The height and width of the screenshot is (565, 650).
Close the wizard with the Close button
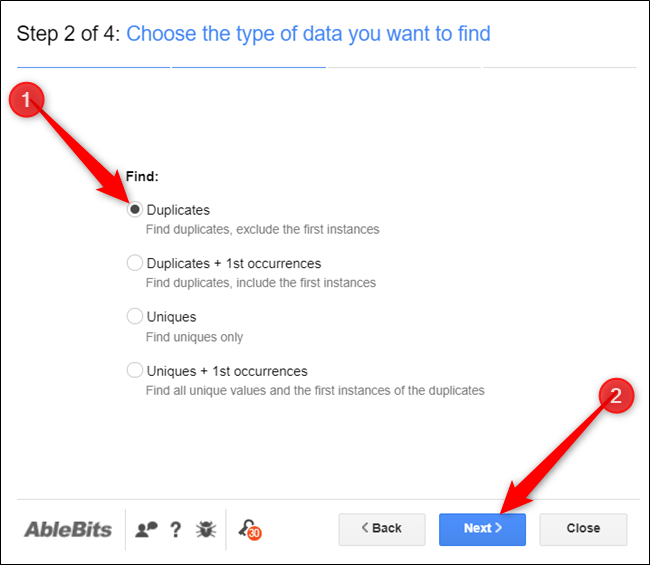[x=583, y=528]
